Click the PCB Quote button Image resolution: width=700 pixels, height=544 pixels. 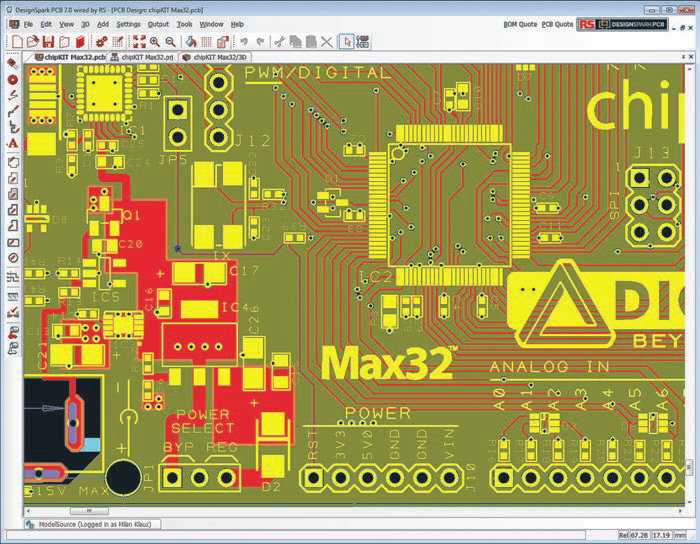557,25
